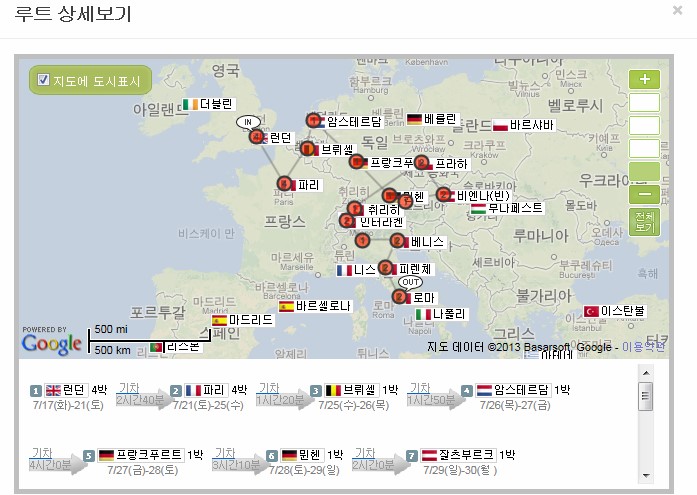
Task: Click the 리스본 city label
Action: tap(176, 347)
